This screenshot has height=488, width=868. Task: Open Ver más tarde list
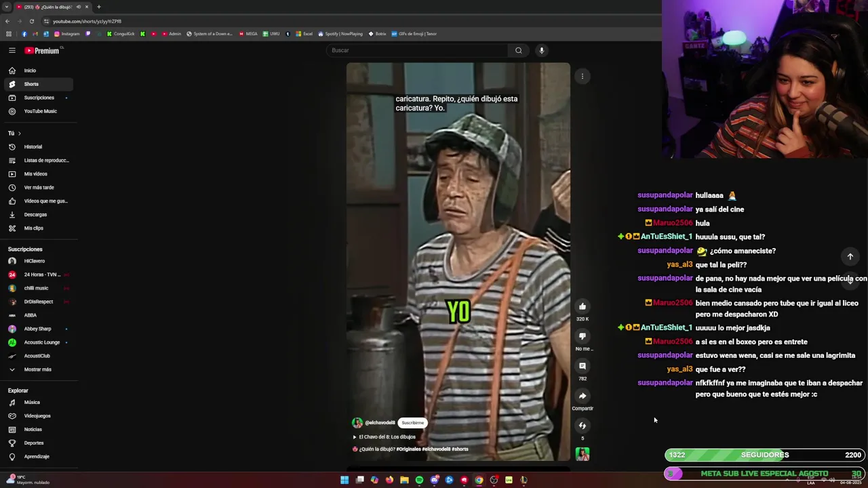[38, 187]
